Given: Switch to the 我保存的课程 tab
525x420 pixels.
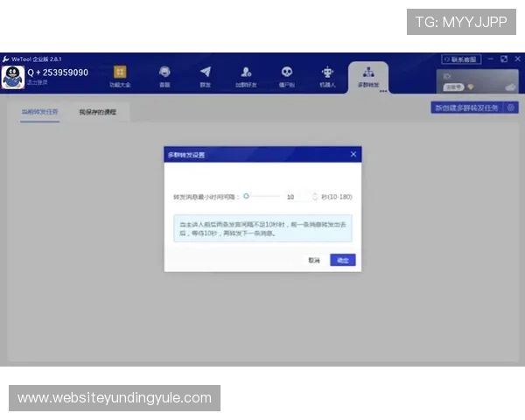Looking at the screenshot, I should click(x=97, y=112).
